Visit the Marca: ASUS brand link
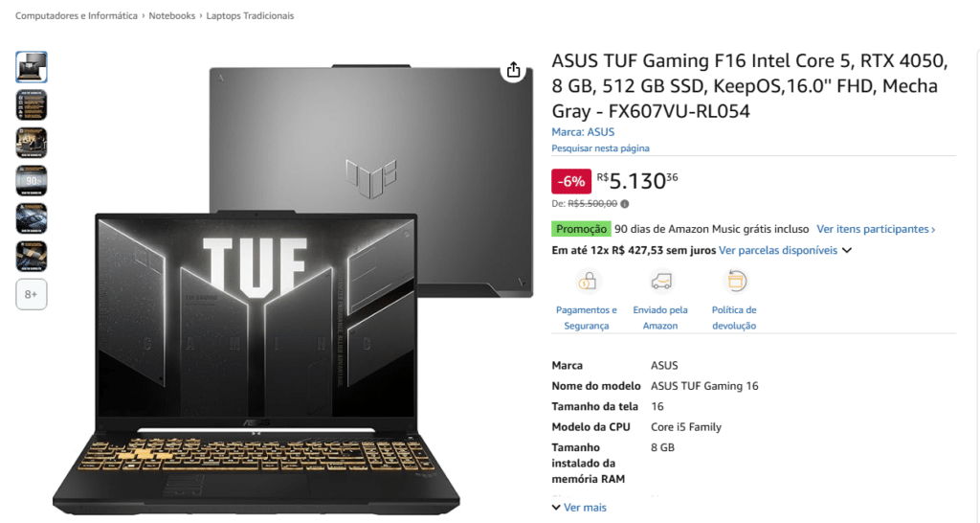This screenshot has width=980, height=523. [x=583, y=132]
